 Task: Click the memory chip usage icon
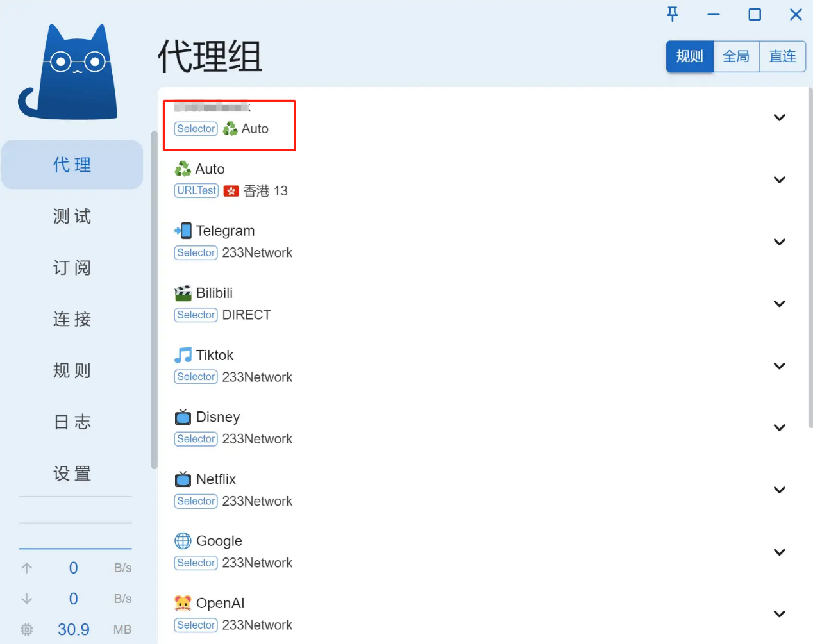27,629
